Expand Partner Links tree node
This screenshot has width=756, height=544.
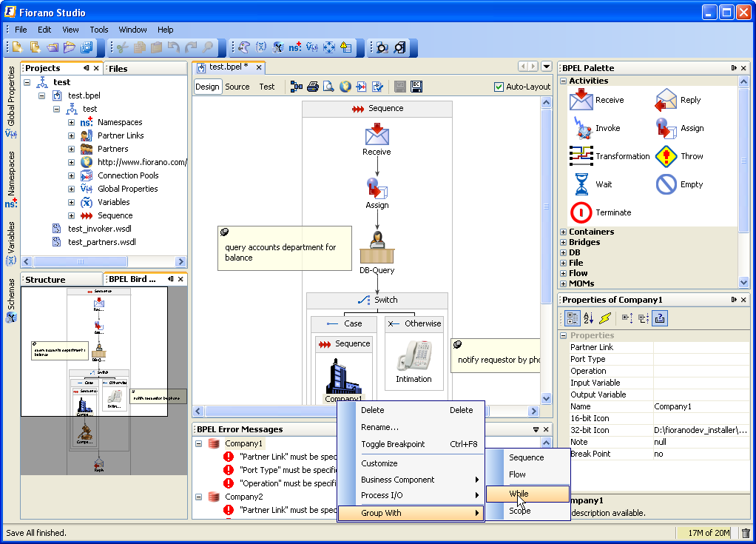(71, 136)
